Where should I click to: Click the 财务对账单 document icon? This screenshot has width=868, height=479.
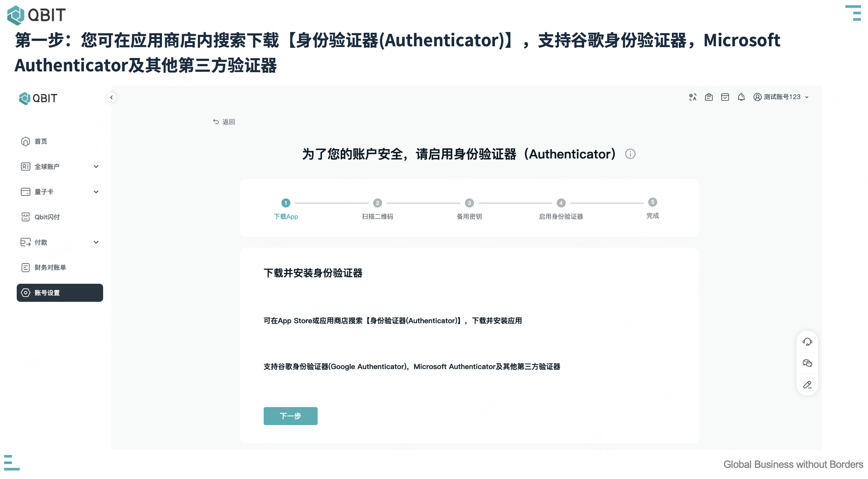(25, 268)
